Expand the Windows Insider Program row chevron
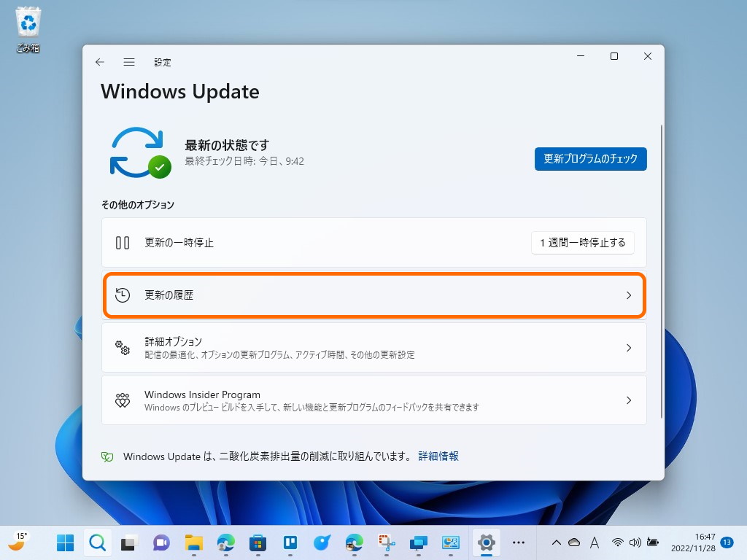This screenshot has width=747, height=560. [629, 400]
